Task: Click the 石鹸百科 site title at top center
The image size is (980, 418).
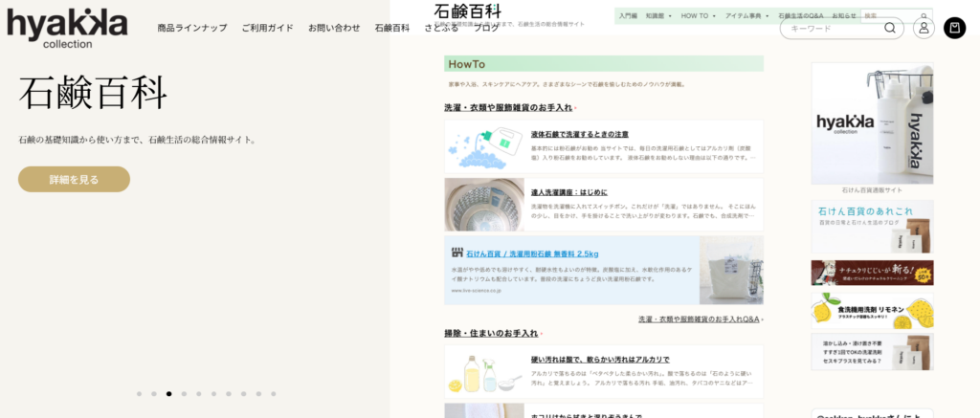Action: click(x=467, y=10)
